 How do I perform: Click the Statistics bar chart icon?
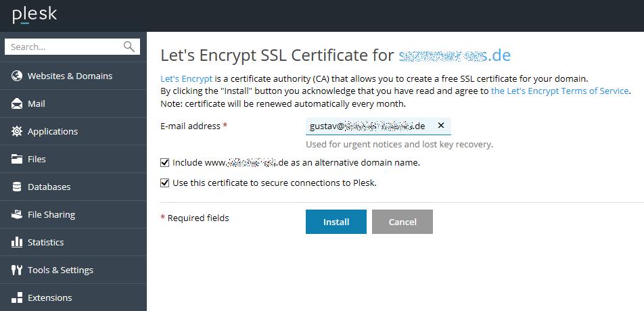17,242
